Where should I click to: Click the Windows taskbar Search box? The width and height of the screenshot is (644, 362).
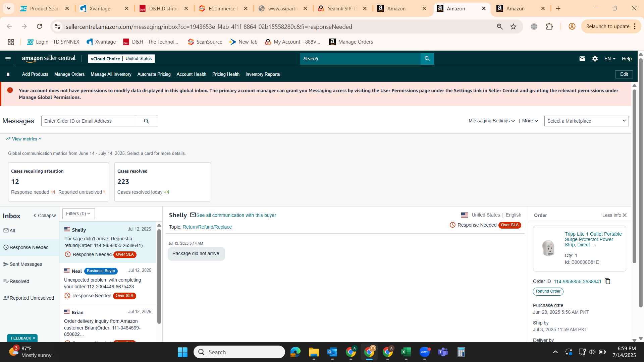coord(239,352)
